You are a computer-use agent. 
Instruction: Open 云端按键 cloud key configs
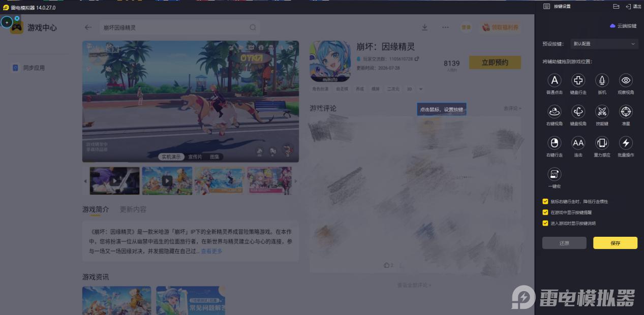tap(623, 26)
